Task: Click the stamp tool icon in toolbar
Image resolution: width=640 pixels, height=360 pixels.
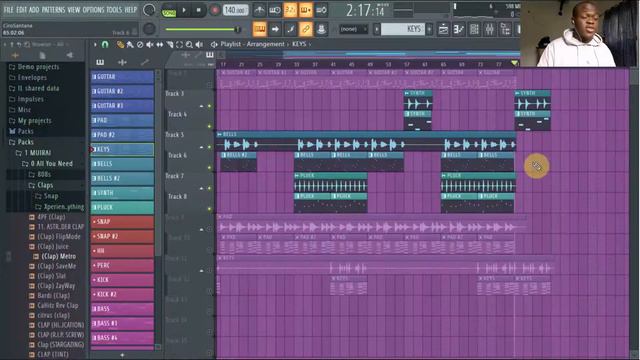Action: [x=321, y=29]
